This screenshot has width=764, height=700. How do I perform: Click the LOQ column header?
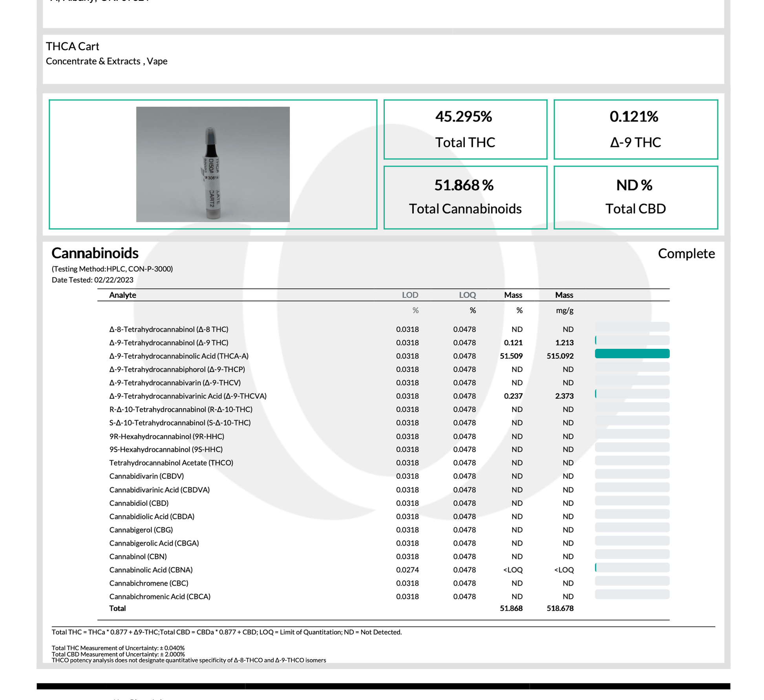click(x=467, y=295)
